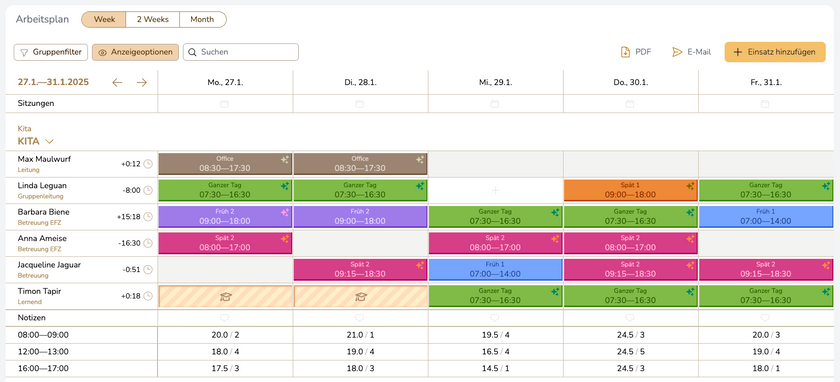The image size is (840, 382).
Task: Select employee name Jacqueline Jaguar
Action: tap(49, 264)
